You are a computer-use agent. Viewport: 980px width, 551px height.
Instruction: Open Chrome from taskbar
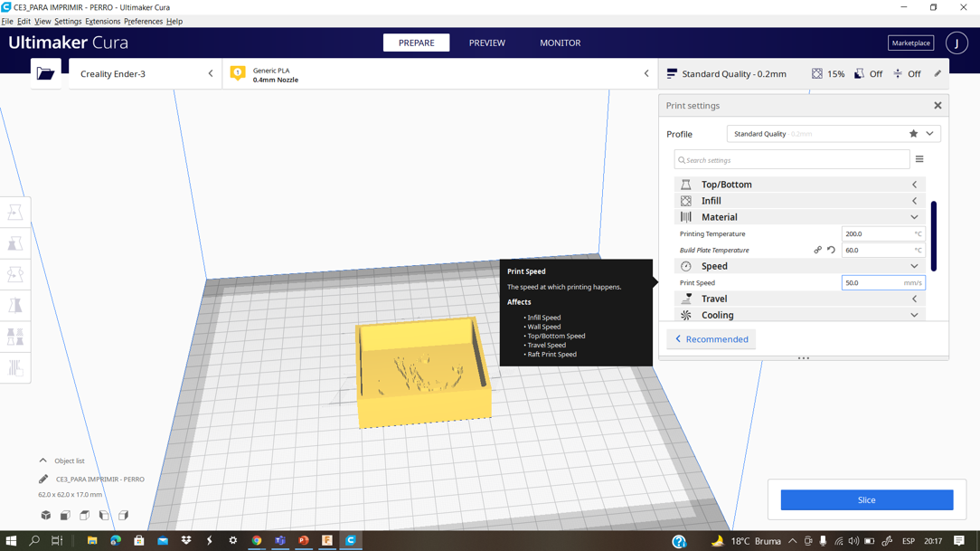click(x=256, y=540)
